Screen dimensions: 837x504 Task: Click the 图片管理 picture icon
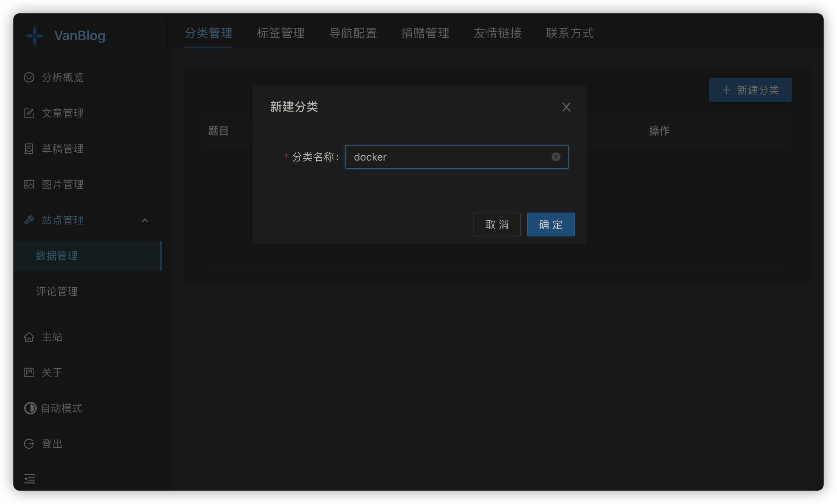(29, 184)
